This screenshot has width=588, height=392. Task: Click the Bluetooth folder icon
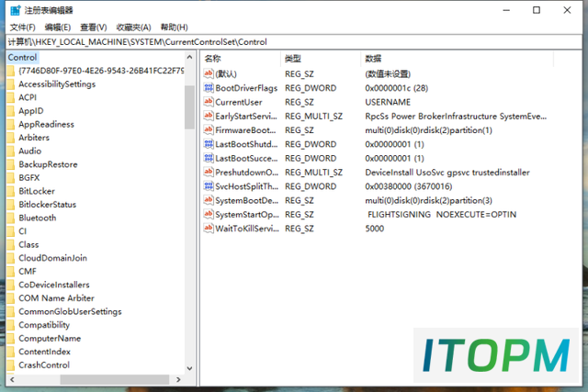(x=11, y=218)
